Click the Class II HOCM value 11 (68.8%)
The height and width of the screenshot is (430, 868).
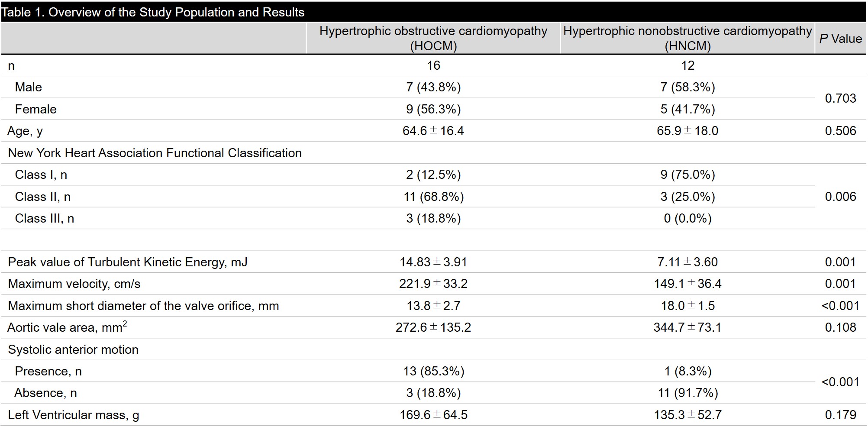click(x=433, y=197)
